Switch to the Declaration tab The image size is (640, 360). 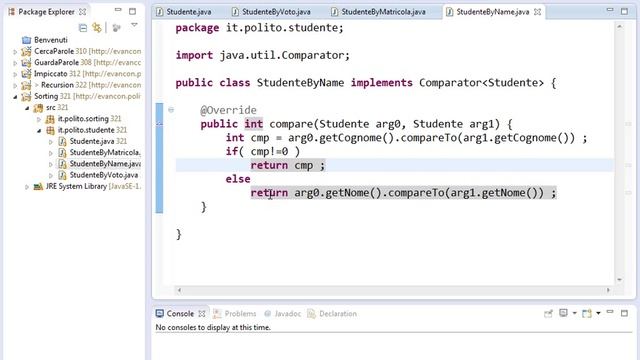332,313
